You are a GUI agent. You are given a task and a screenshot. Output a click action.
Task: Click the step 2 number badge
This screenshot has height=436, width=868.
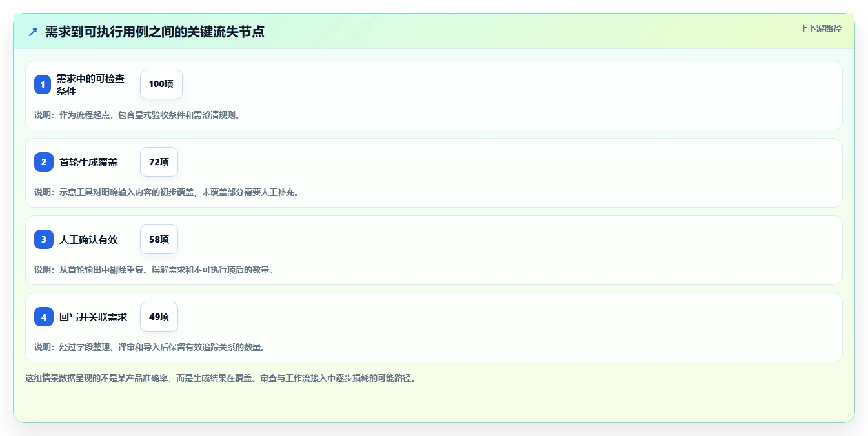click(44, 162)
